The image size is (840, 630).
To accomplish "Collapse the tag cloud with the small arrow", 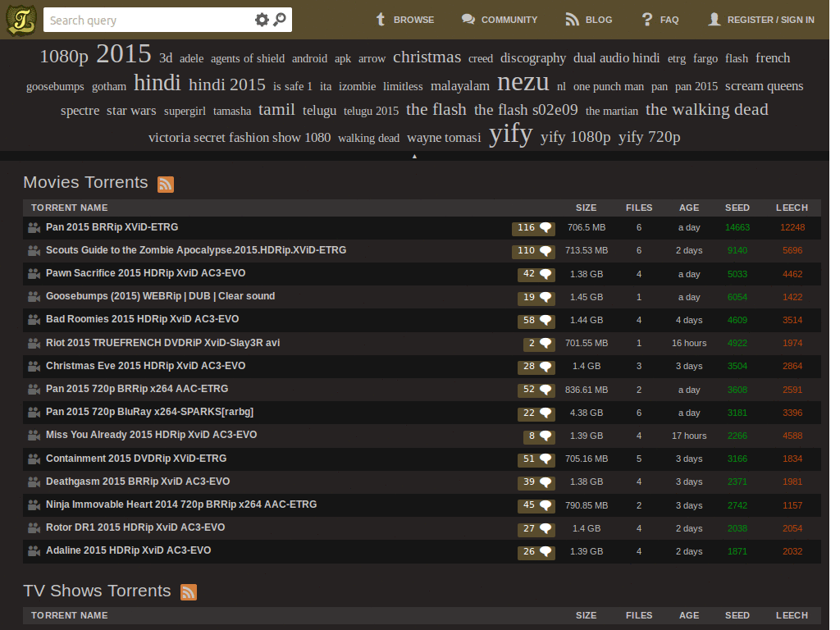I will [x=414, y=156].
